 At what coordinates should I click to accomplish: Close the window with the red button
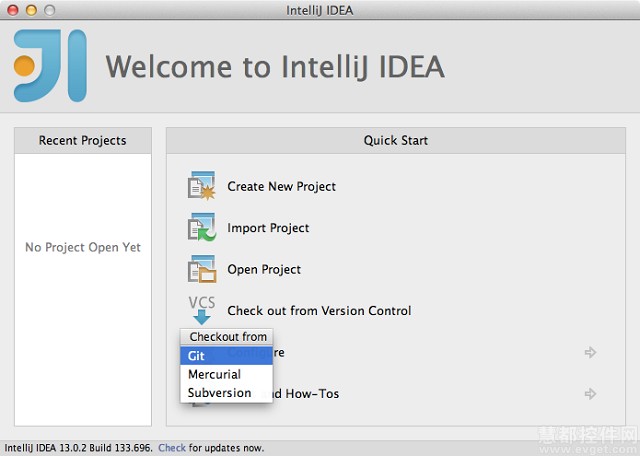pos(13,10)
